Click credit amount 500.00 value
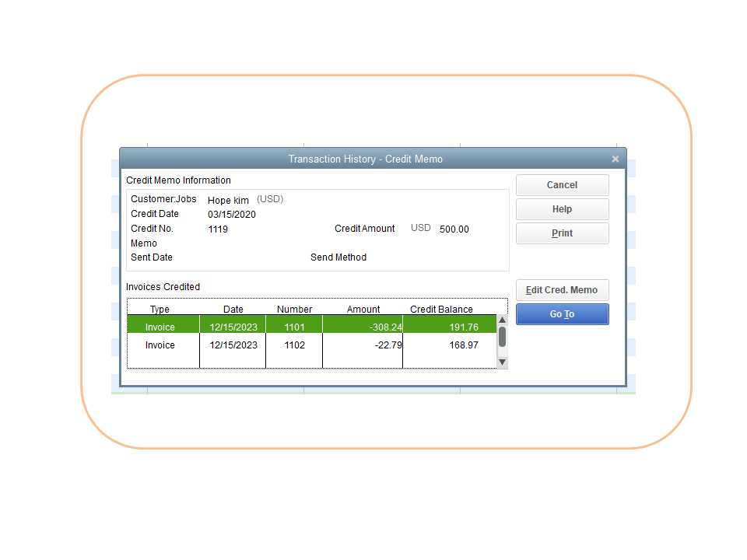 click(x=454, y=229)
